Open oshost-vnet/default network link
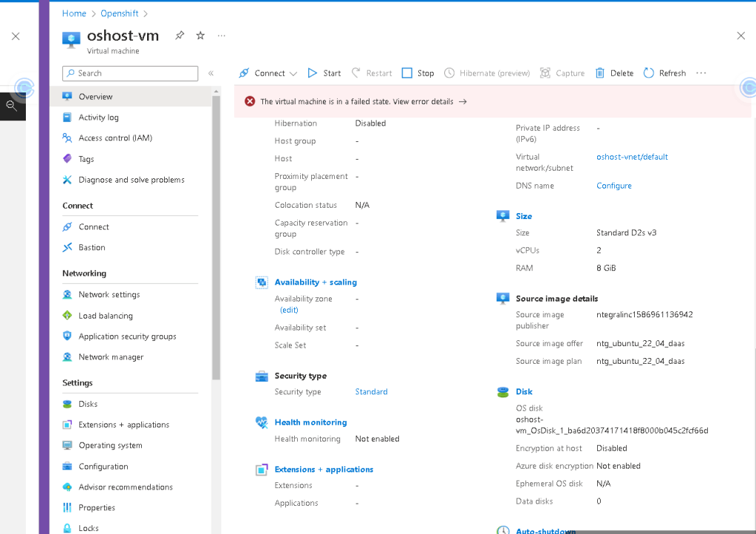The height and width of the screenshot is (534, 756). [x=632, y=157]
